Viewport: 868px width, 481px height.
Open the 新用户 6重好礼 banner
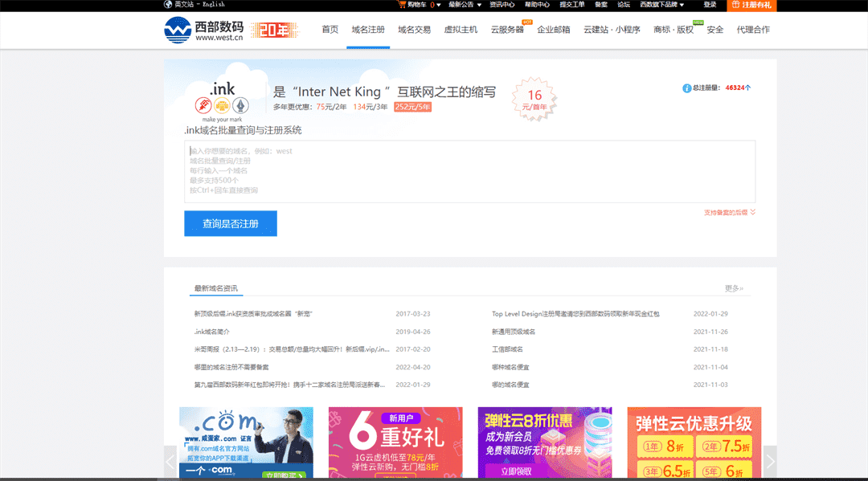(395, 442)
